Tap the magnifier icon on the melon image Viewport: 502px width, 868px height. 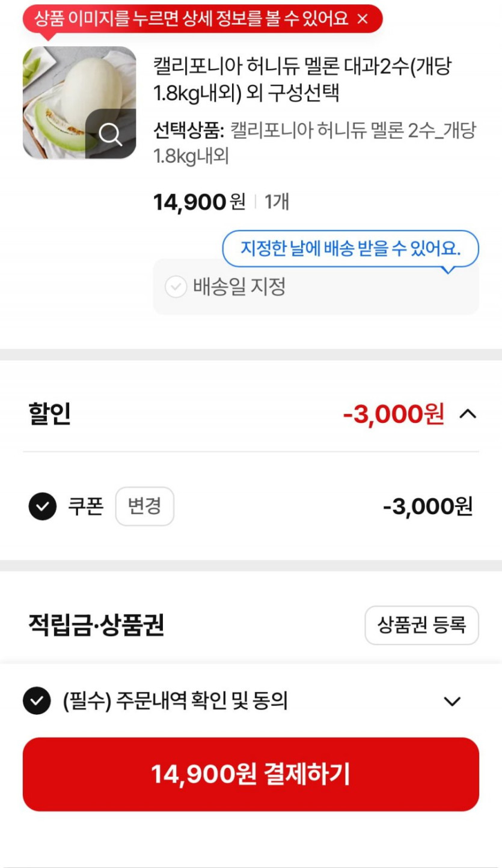click(x=111, y=134)
